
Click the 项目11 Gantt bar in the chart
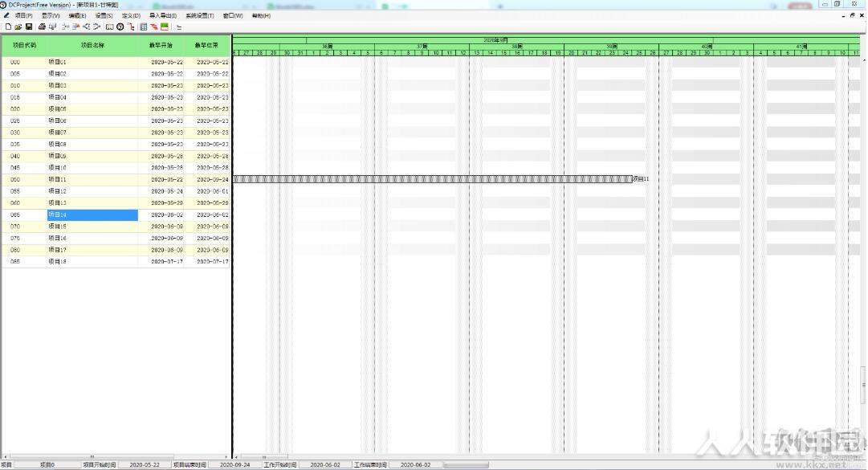432,179
